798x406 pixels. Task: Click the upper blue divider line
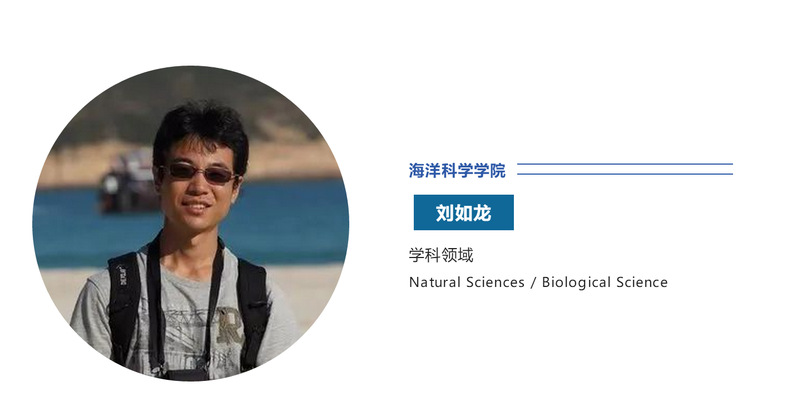click(x=625, y=164)
